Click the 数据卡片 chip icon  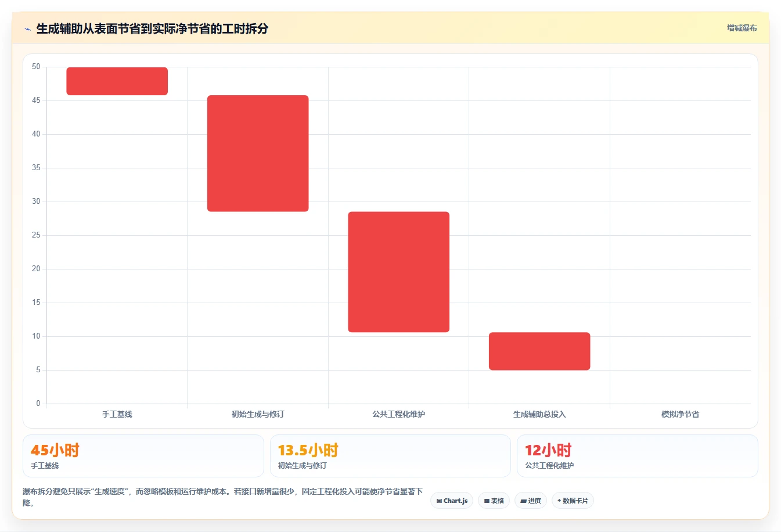(559, 501)
